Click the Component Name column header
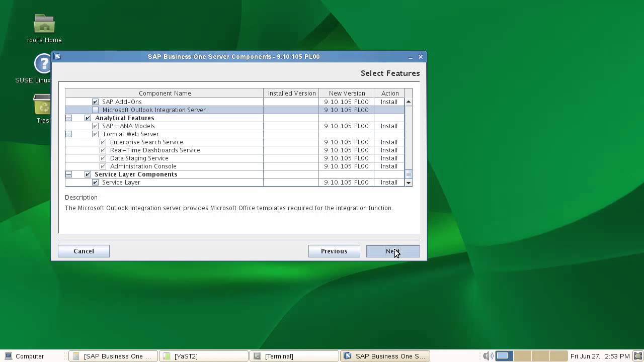This screenshot has width=644, height=362. [165, 94]
